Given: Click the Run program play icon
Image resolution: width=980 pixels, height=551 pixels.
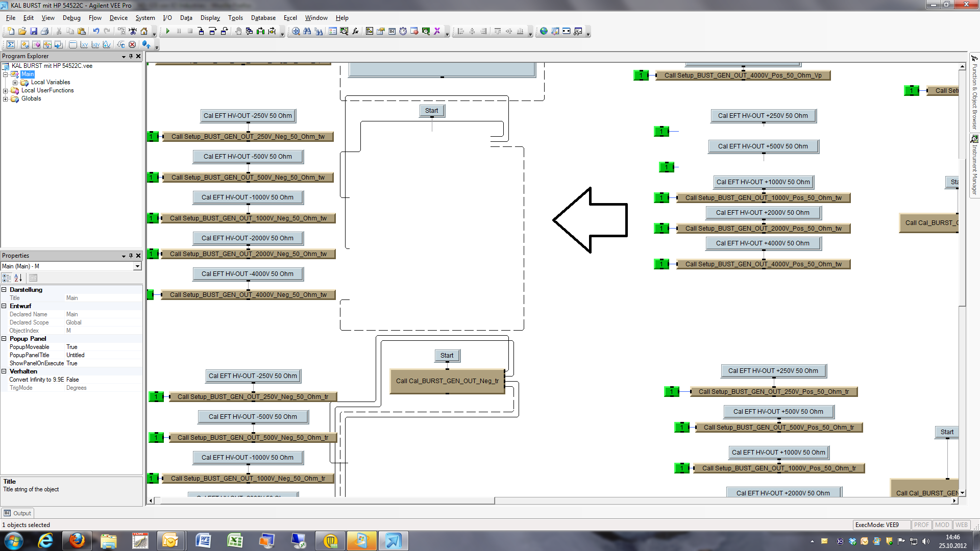Looking at the screenshot, I should (x=167, y=32).
